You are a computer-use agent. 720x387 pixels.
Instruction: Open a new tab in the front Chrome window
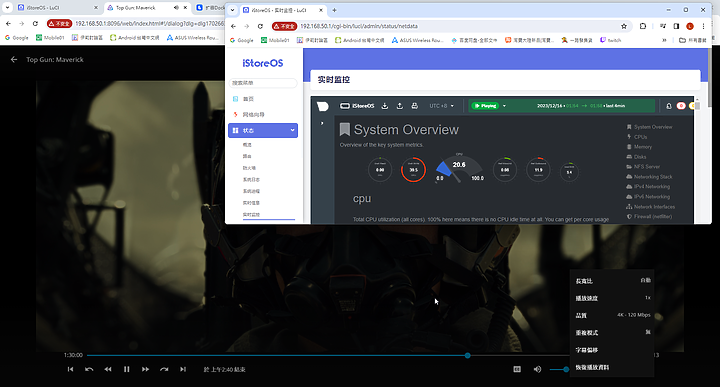tap(334, 10)
